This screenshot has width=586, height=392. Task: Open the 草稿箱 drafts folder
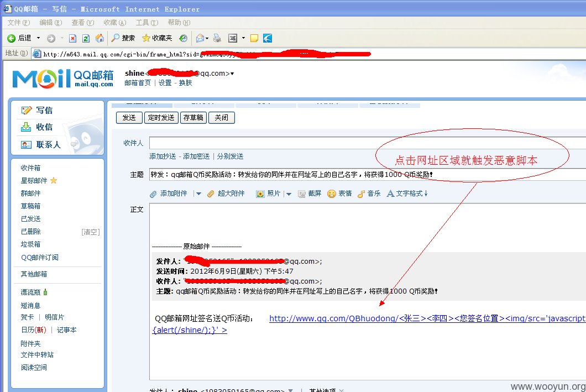(30, 206)
